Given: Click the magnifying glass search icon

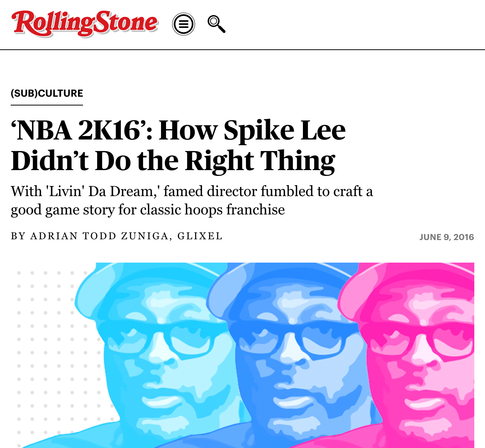Looking at the screenshot, I should pyautogui.click(x=216, y=24).
